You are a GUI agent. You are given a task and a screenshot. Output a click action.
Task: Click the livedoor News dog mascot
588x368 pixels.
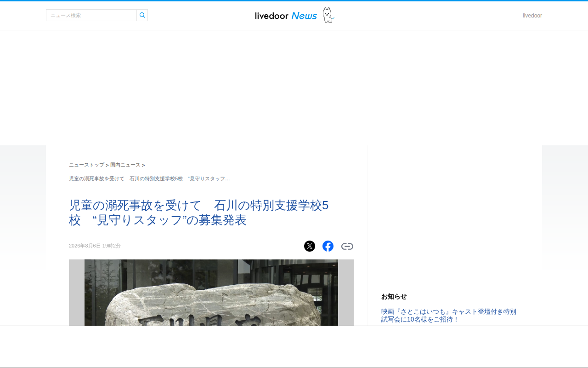[328, 15]
